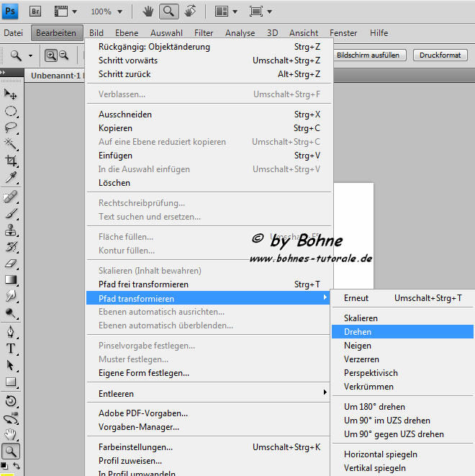Enable zoom-out mode in options bar

pos(64,55)
